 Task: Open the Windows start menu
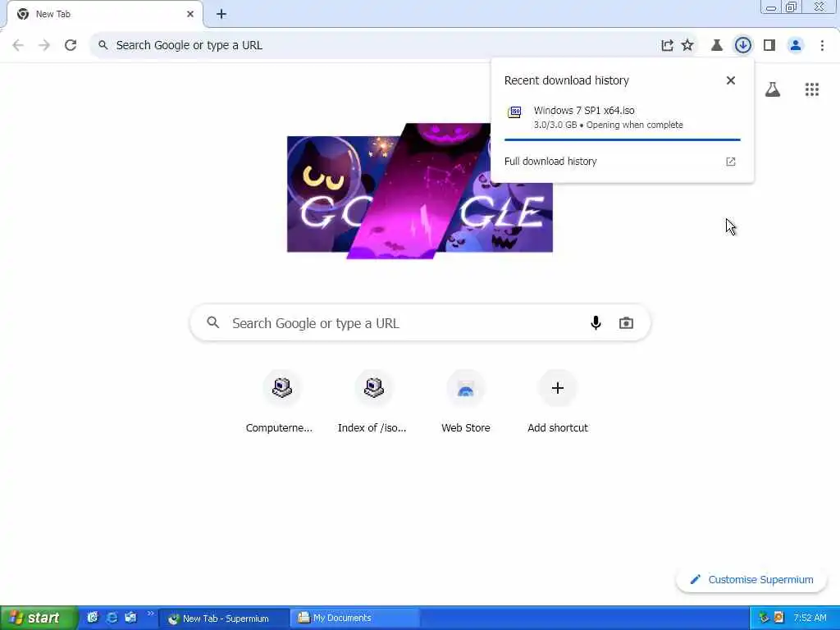(39, 618)
